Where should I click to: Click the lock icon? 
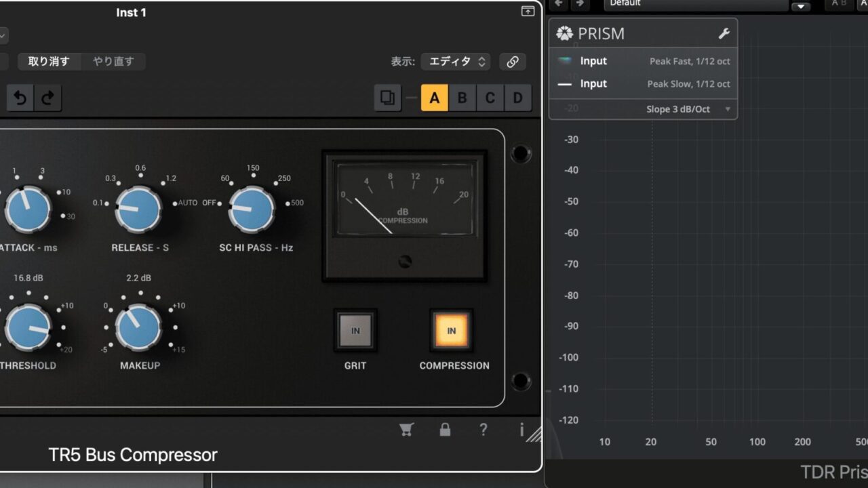pyautogui.click(x=445, y=429)
